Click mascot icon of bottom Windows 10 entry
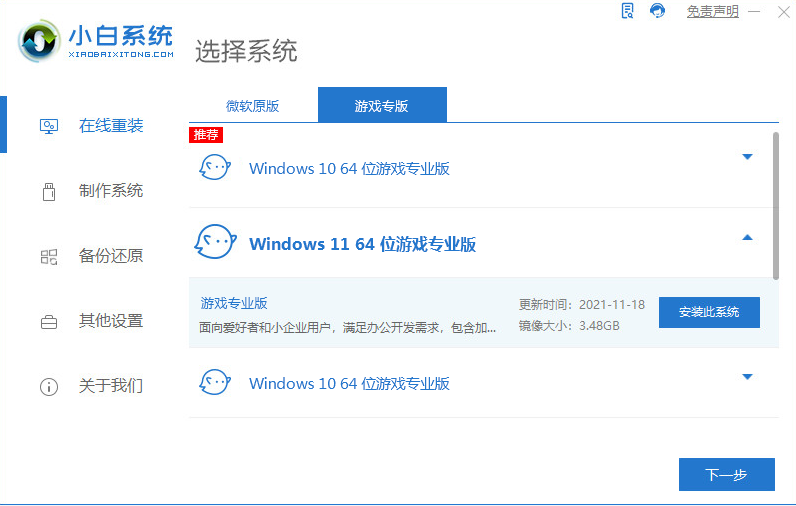This screenshot has width=796, height=506. click(x=215, y=382)
